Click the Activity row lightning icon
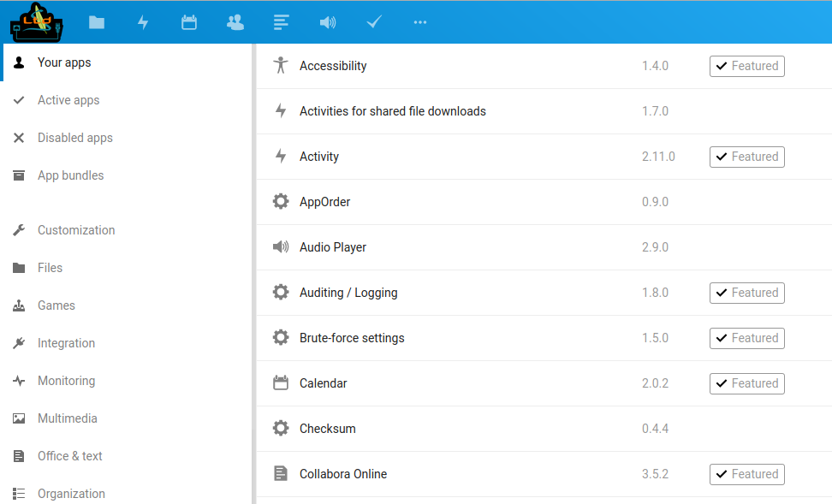Screen dimensions: 832x504 pyautogui.click(x=281, y=156)
